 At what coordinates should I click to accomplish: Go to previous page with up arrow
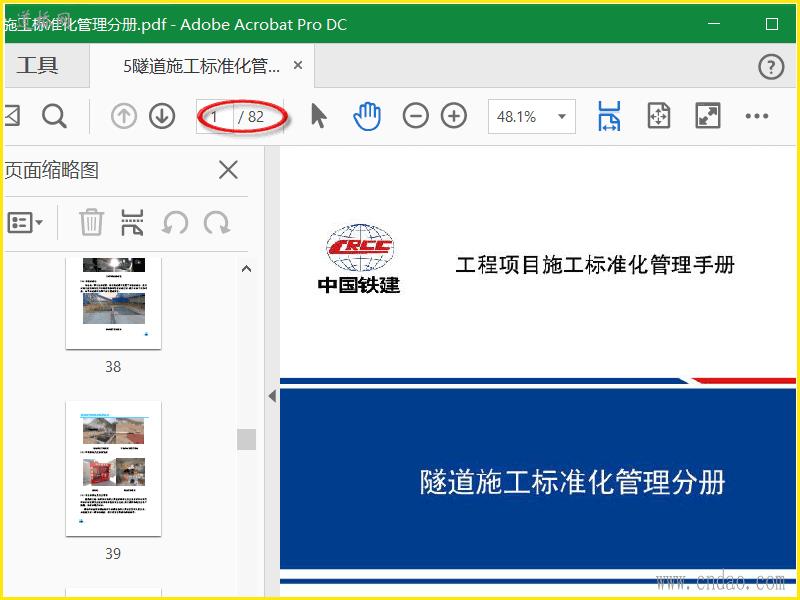[x=124, y=116]
